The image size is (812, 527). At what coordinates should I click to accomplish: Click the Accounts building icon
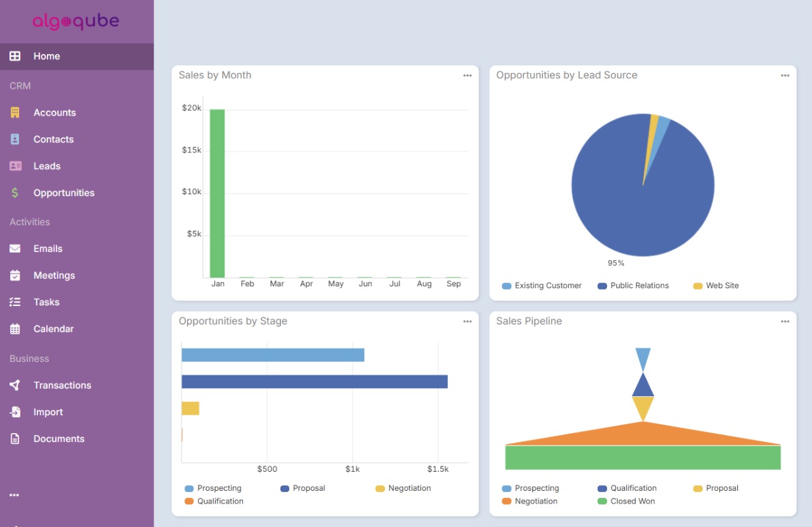click(x=15, y=112)
